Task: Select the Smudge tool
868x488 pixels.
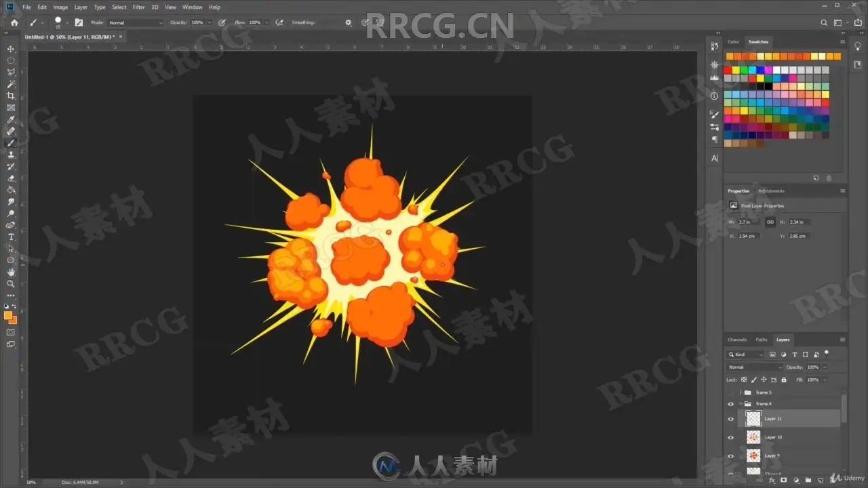Action: click(11, 201)
